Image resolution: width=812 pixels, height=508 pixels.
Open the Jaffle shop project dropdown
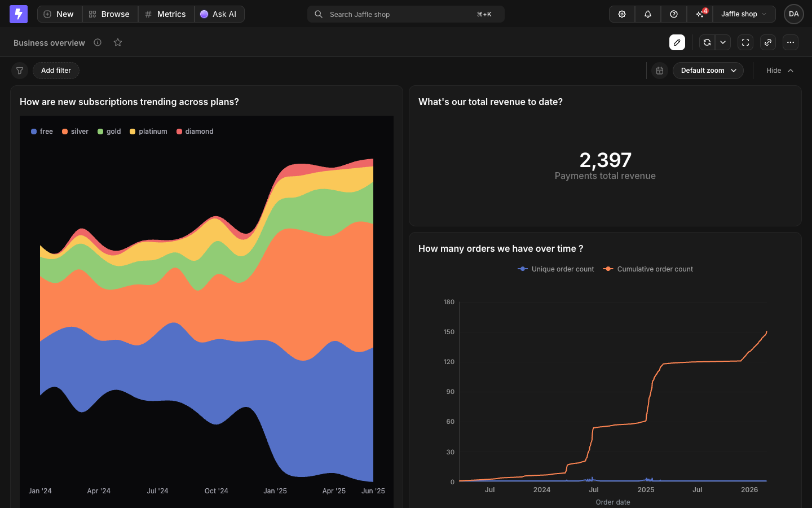pos(744,14)
